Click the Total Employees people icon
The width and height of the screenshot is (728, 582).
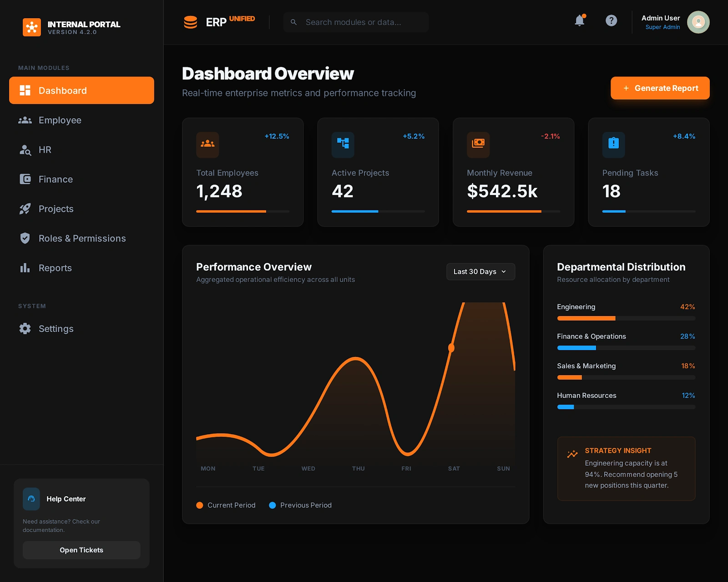[x=207, y=145]
